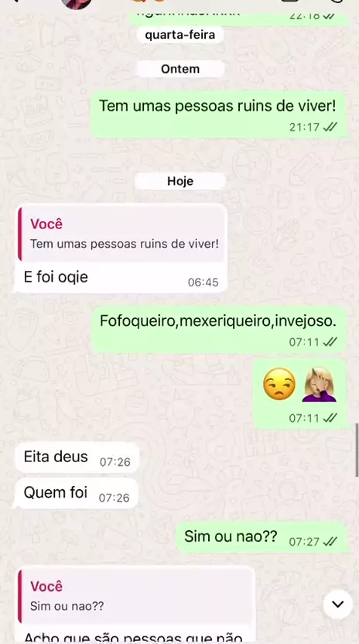Image resolution: width=359 pixels, height=644 pixels.
Task: Tap the 'quarta-feira' date label
Action: pyautogui.click(x=180, y=35)
